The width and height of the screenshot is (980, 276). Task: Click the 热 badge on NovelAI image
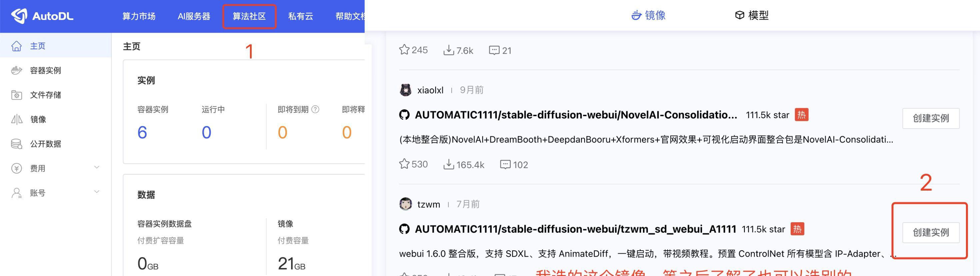click(801, 114)
